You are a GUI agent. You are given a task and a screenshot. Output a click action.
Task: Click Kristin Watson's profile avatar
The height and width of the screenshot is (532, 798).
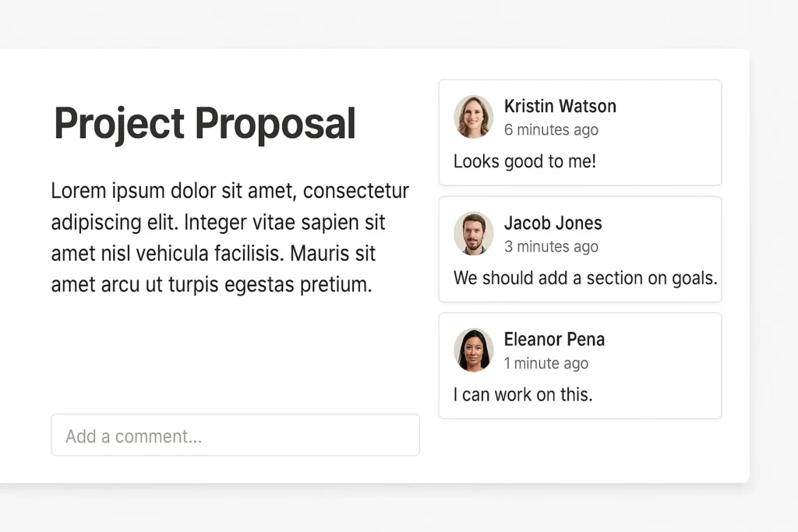(474, 117)
